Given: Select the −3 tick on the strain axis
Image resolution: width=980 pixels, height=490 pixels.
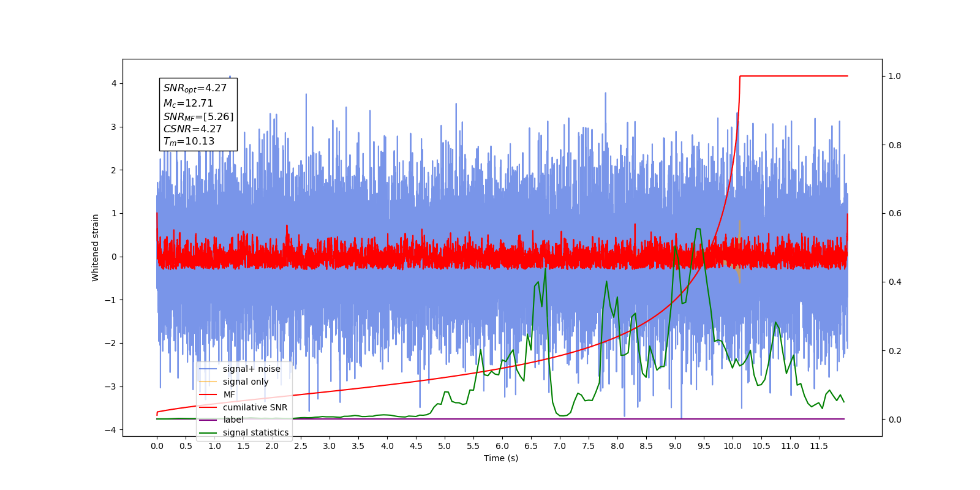Looking at the screenshot, I should tap(110, 386).
